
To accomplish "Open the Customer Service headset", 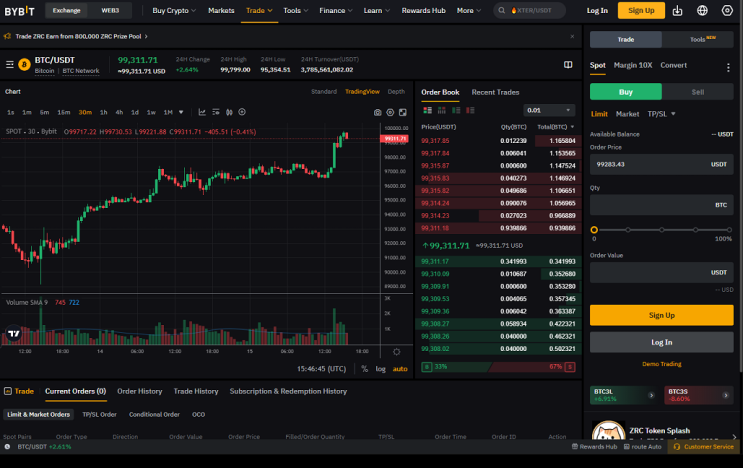I will [x=704, y=447].
